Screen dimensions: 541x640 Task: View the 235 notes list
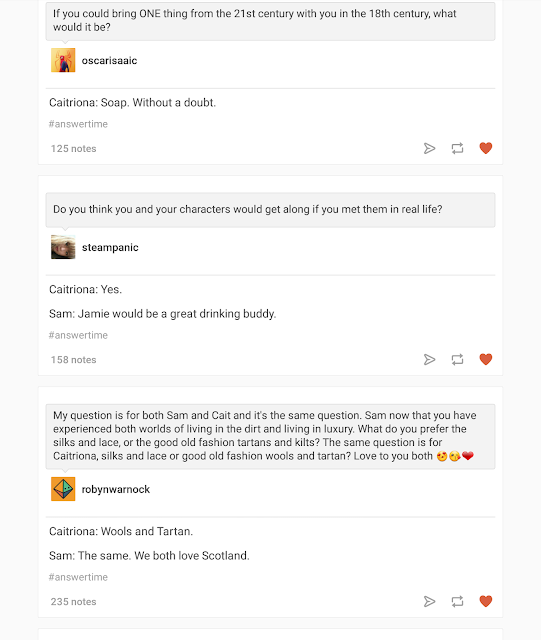click(x=73, y=602)
